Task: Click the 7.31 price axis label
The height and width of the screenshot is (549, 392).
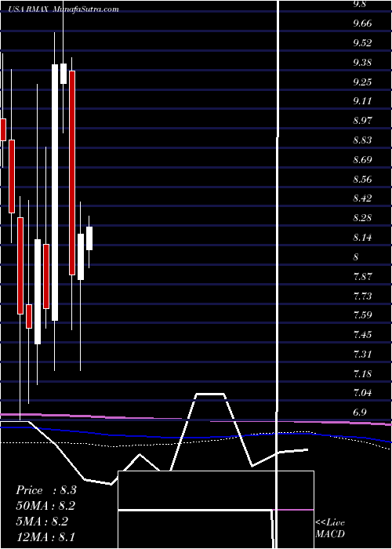Action: pos(362,354)
